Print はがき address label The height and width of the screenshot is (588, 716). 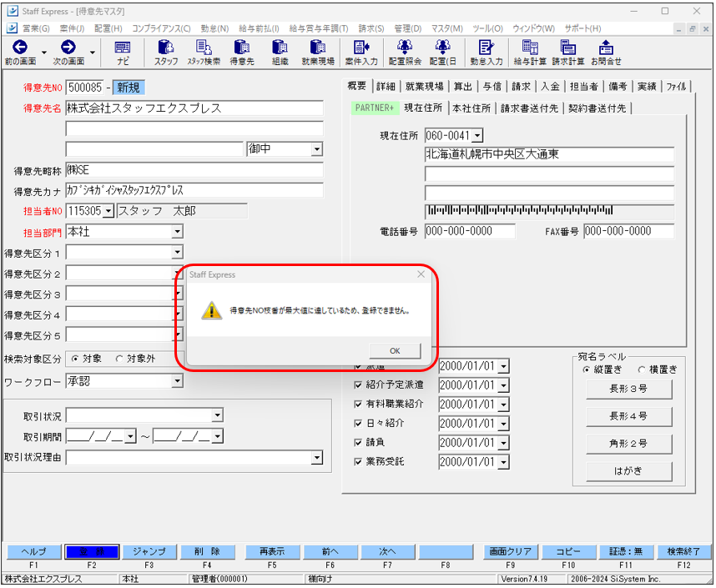coord(628,471)
